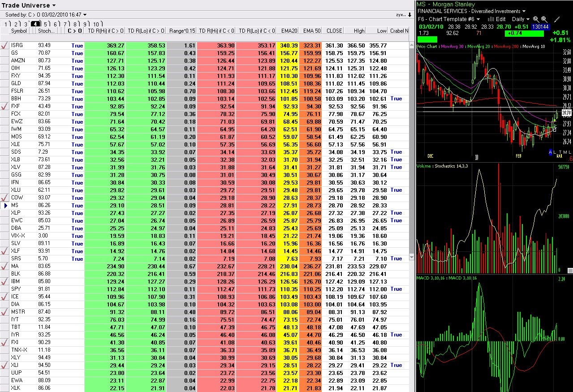The width and height of the screenshot is (573, 392).
Task: Click the MovAvg 30 legend label
Action: (453, 46)
